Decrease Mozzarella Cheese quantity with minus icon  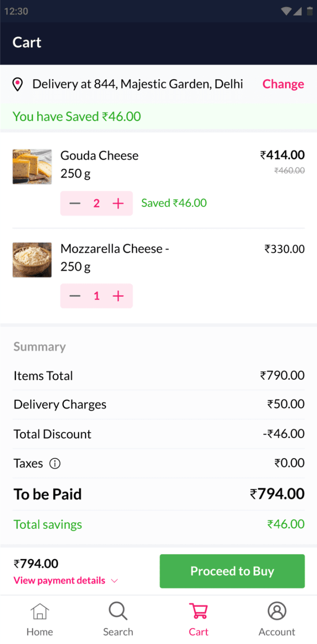(x=75, y=296)
